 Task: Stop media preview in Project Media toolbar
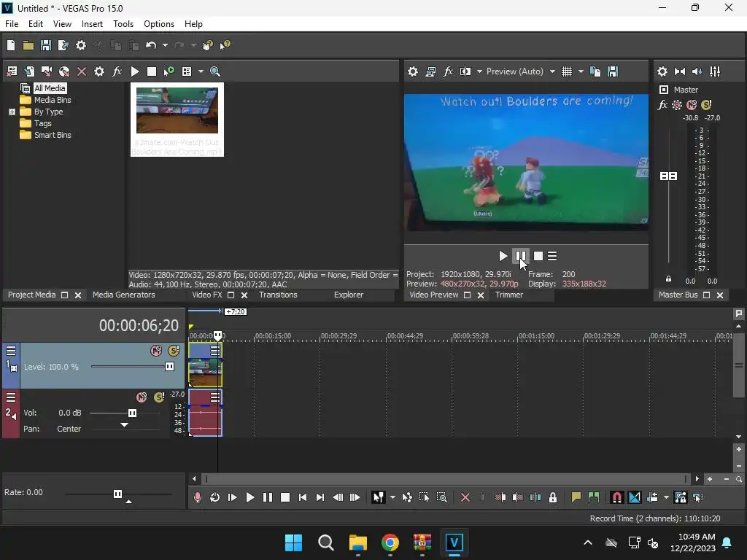click(x=152, y=71)
